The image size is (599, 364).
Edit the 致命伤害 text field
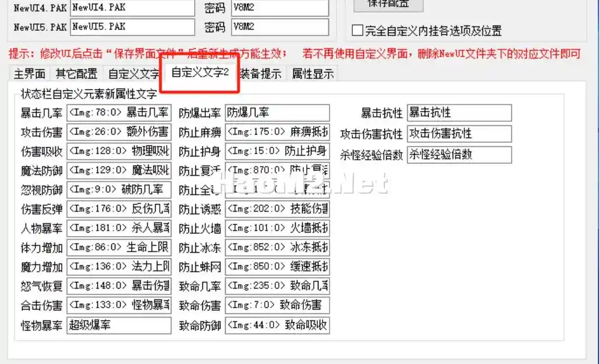point(278,305)
